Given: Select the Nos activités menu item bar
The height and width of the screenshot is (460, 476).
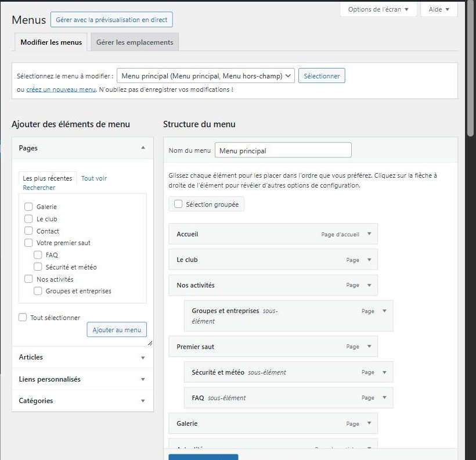Looking at the screenshot, I should coord(273,285).
